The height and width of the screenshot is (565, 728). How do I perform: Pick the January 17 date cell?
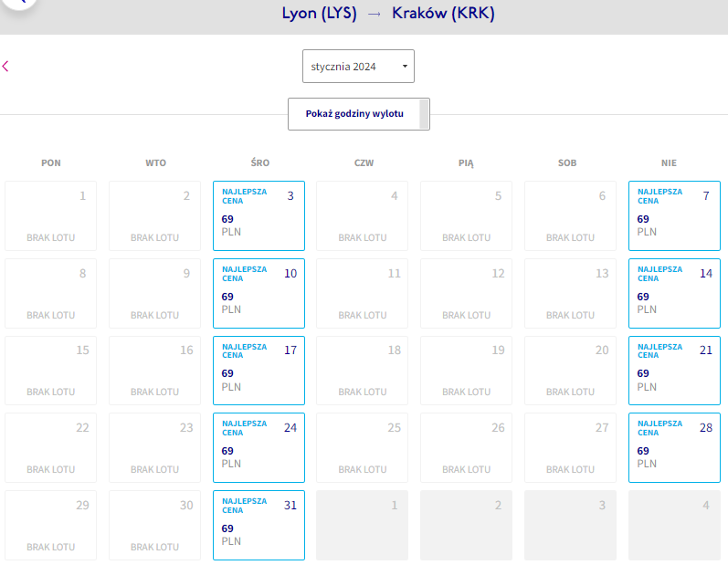tap(258, 371)
